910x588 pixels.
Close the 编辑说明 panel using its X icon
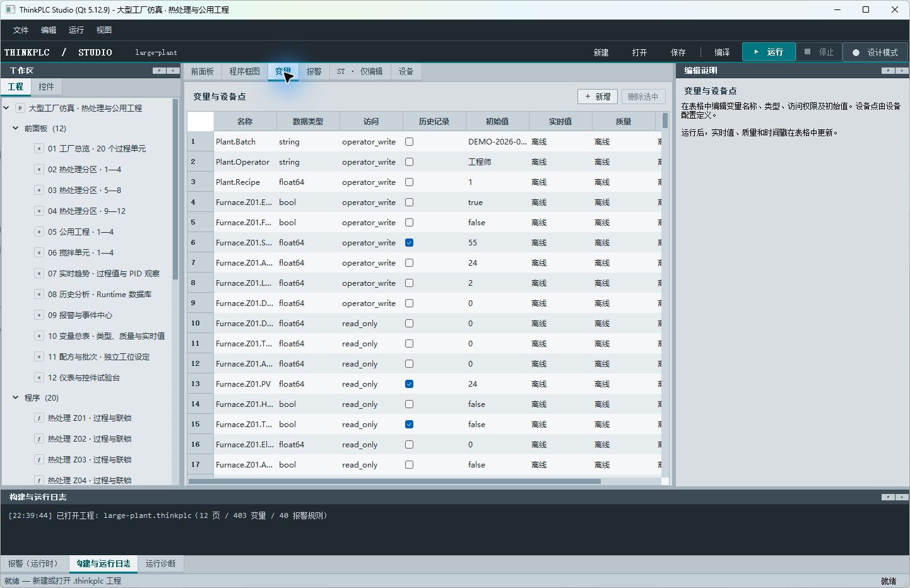click(x=902, y=71)
